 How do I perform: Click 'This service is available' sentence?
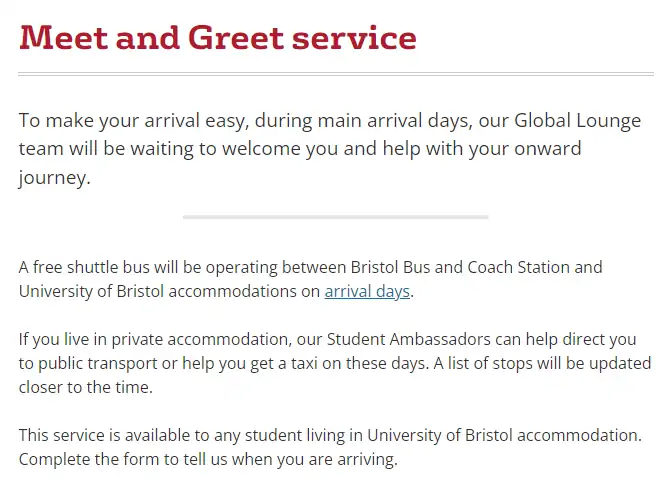(x=330, y=435)
